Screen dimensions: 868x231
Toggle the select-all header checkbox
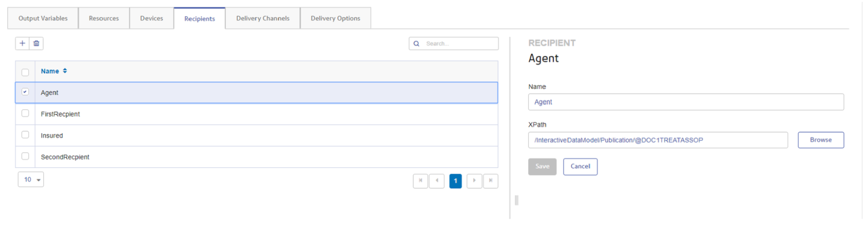25,72
